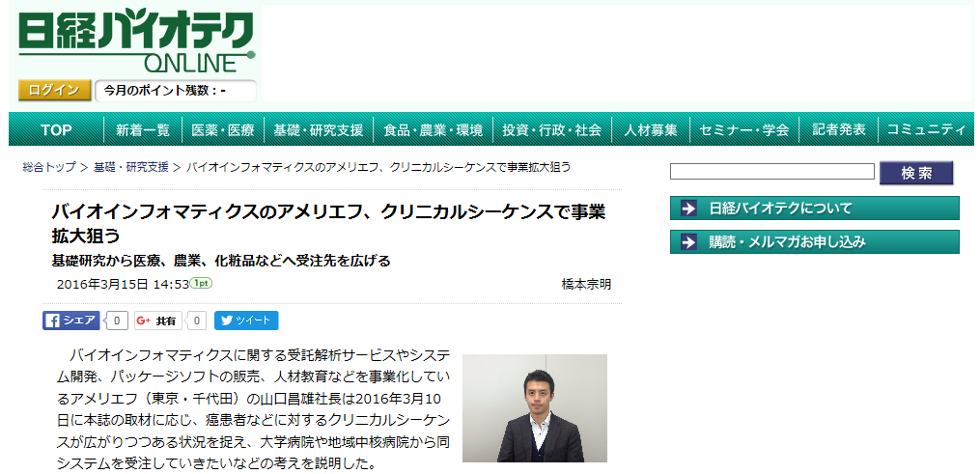Click the Twitter tweet button
The height and width of the screenshot is (474, 980).
click(246, 321)
